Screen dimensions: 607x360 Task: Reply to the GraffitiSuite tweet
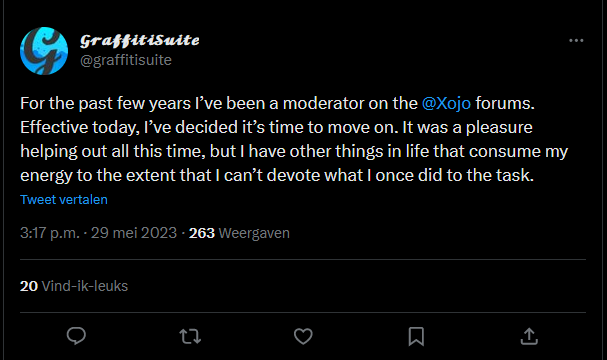tap(76, 336)
